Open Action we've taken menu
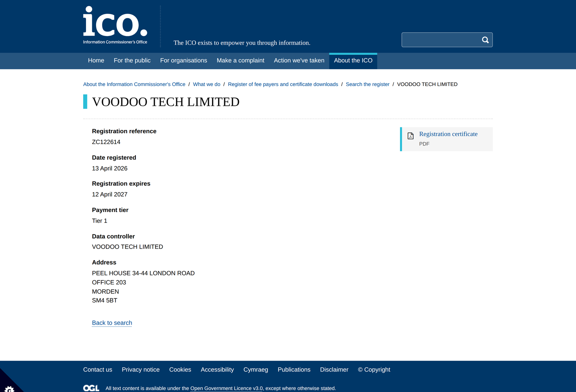Screen dimensions: 576x392 (299, 60)
